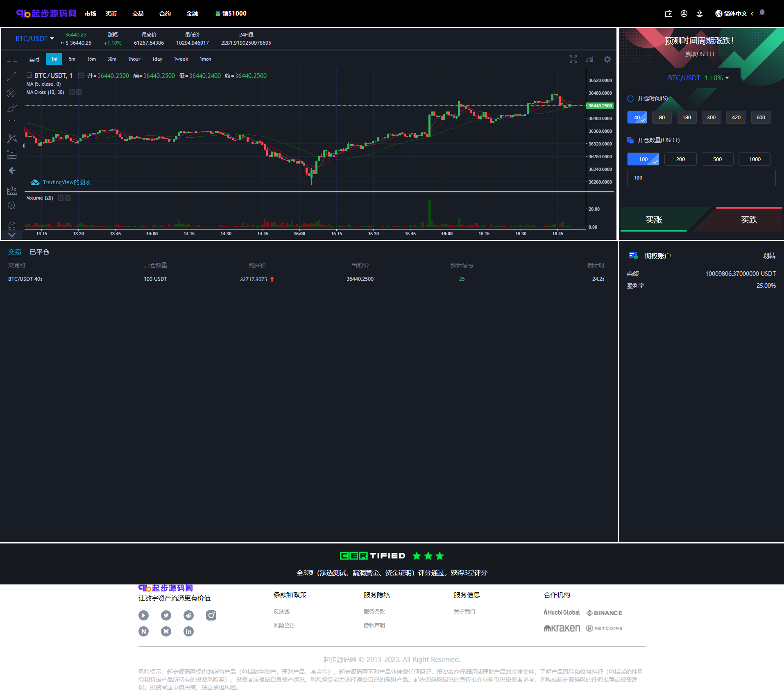Click 划转 transfer link
The width and height of the screenshot is (784, 691).
[x=769, y=256]
